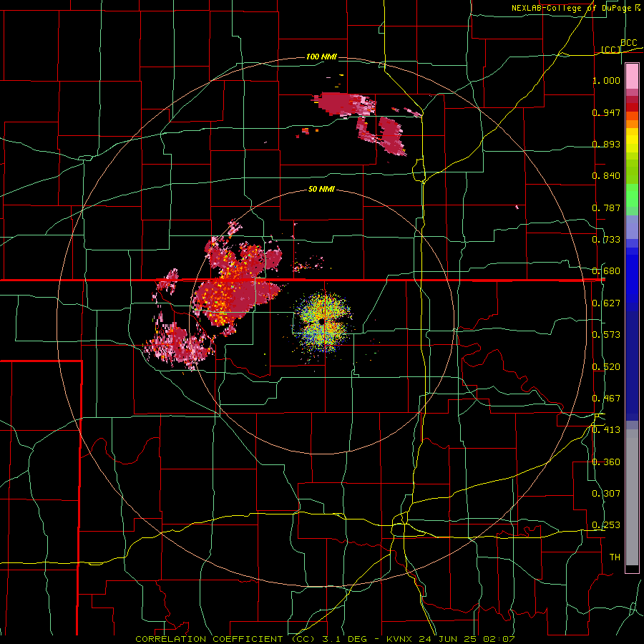Click the 02:07 timestamp
The width and height of the screenshot is (644, 644).
pyautogui.click(x=499, y=639)
